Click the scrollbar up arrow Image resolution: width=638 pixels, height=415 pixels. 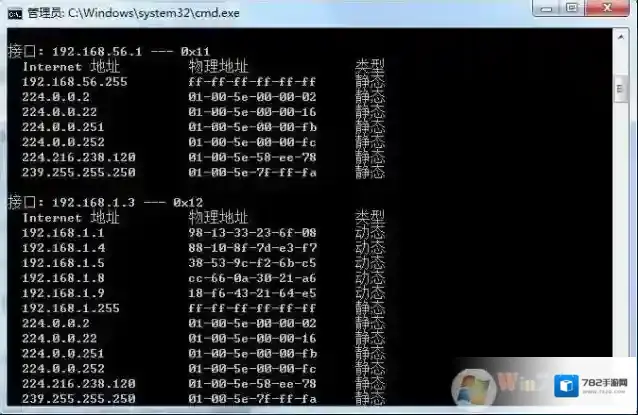pos(621,36)
